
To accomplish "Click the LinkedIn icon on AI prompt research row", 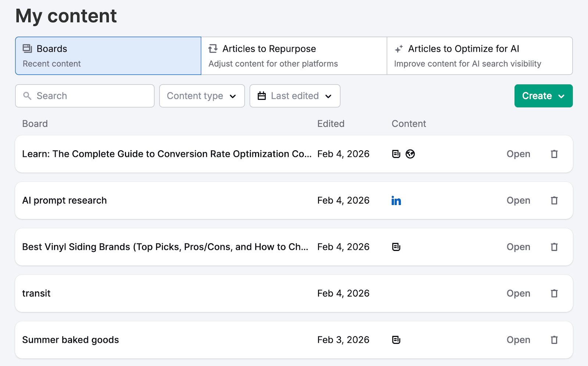I will click(396, 201).
